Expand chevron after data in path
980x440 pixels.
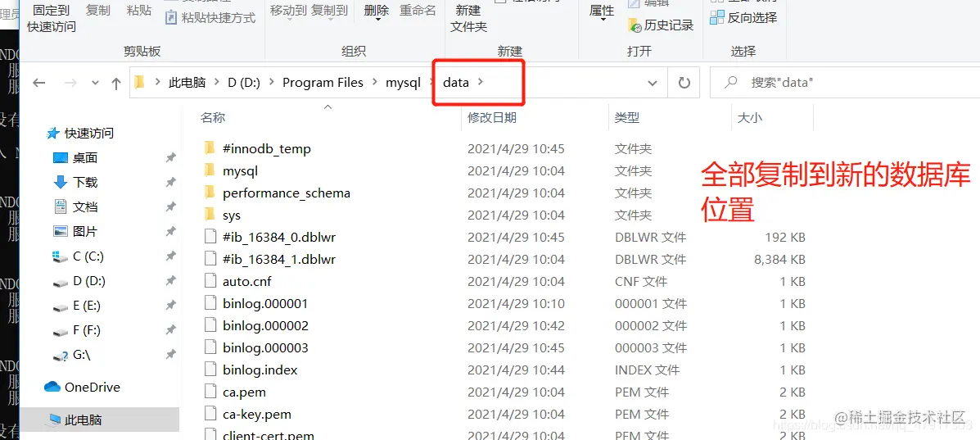[x=480, y=83]
